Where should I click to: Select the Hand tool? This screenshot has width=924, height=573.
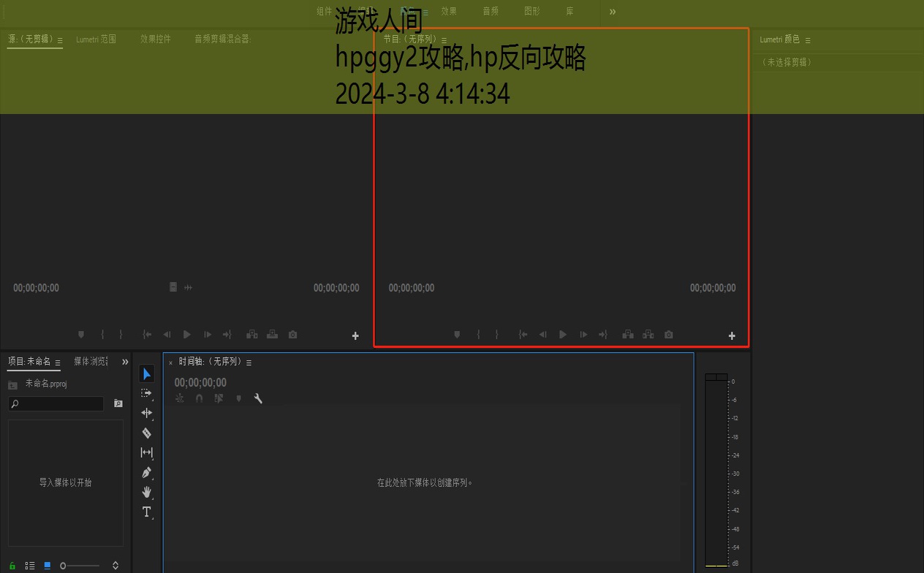(146, 492)
